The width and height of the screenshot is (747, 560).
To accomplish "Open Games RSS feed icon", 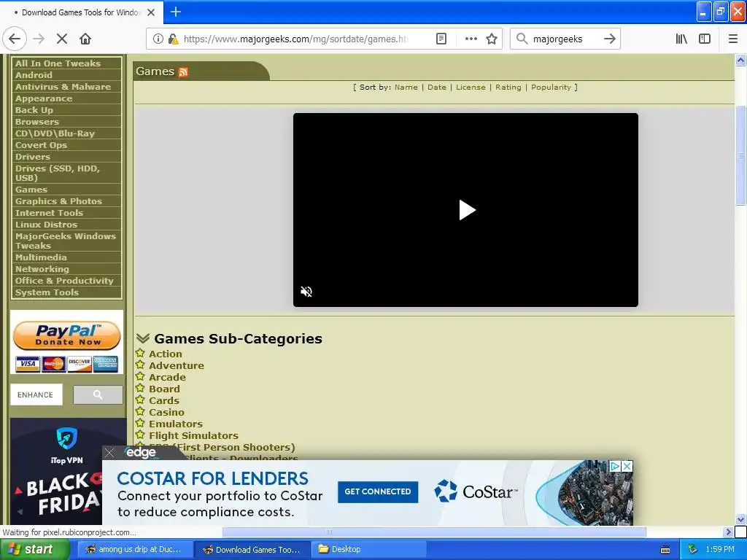I will (183, 72).
